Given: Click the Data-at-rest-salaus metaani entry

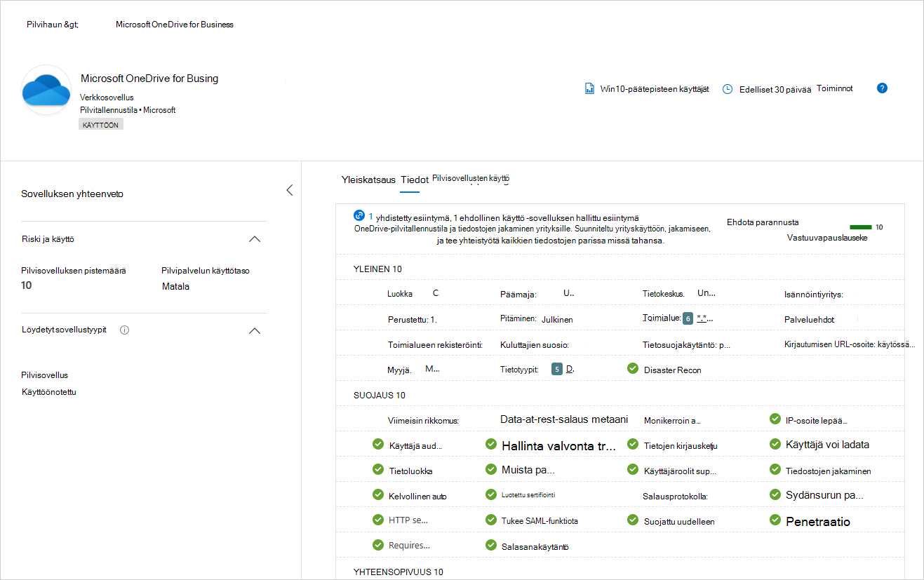Looking at the screenshot, I should click(564, 419).
